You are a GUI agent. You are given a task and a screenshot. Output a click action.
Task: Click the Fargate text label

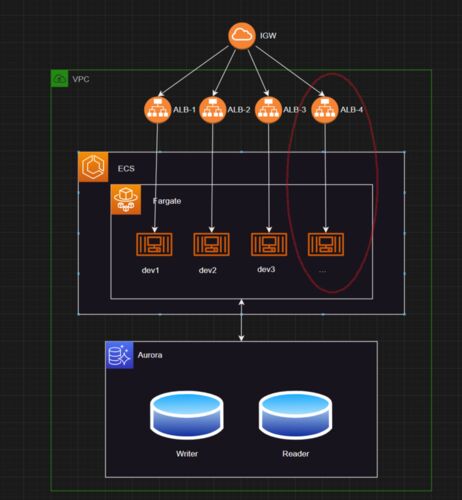[x=167, y=201]
